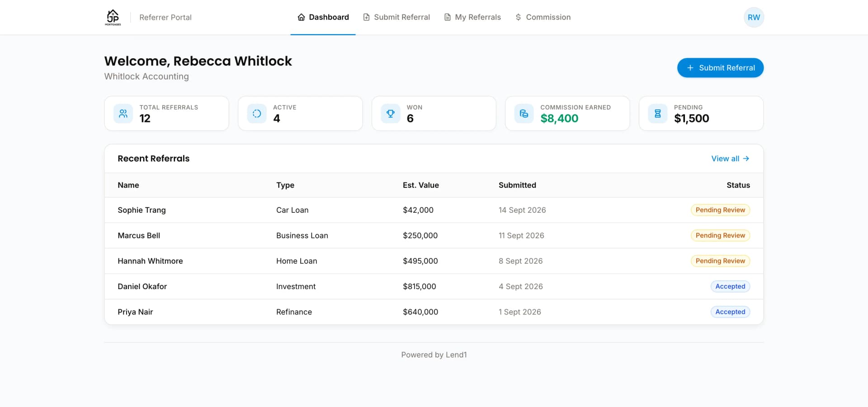Click the Total Referrals people icon
The image size is (868, 407).
tap(123, 113)
